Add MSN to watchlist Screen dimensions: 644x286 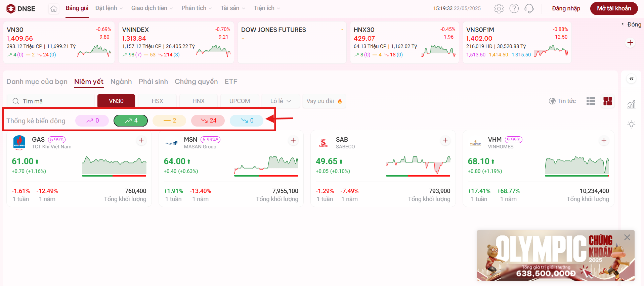tap(293, 140)
